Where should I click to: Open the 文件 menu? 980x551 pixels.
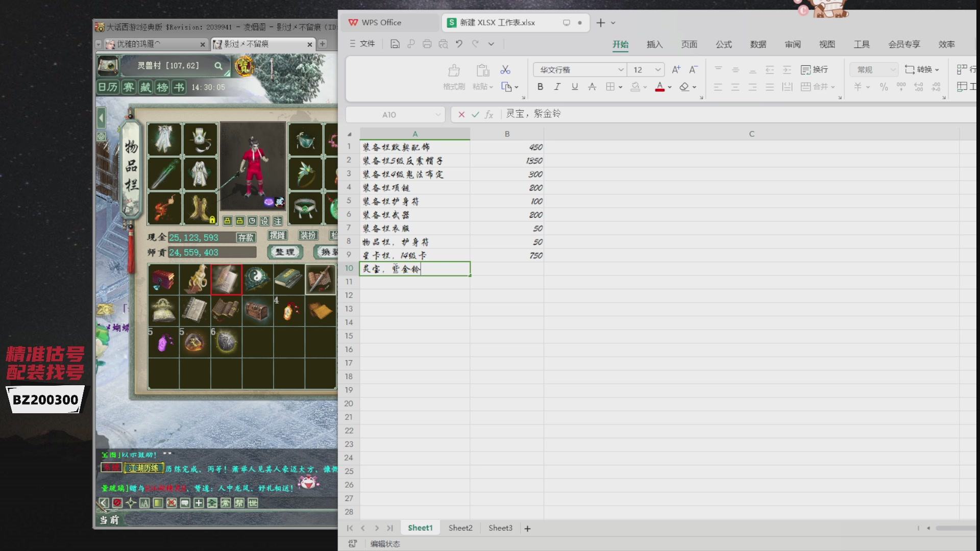(x=362, y=44)
